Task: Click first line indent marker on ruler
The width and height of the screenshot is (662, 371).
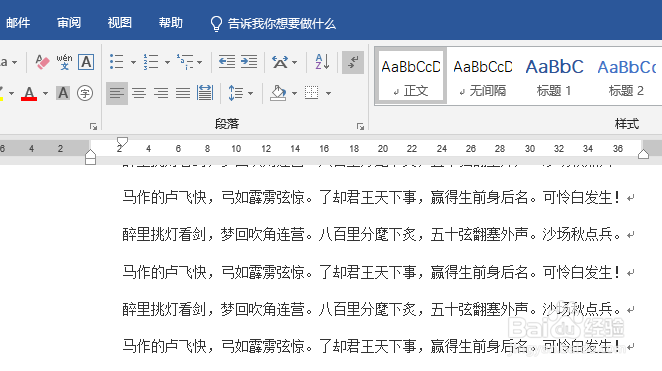Action: [x=122, y=142]
